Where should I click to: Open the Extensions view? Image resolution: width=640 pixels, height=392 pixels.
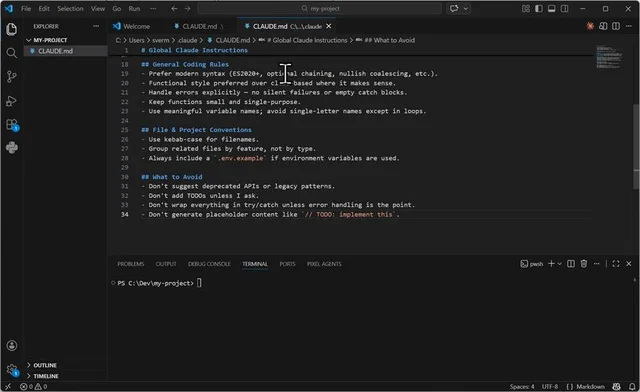pyautogui.click(x=12, y=125)
